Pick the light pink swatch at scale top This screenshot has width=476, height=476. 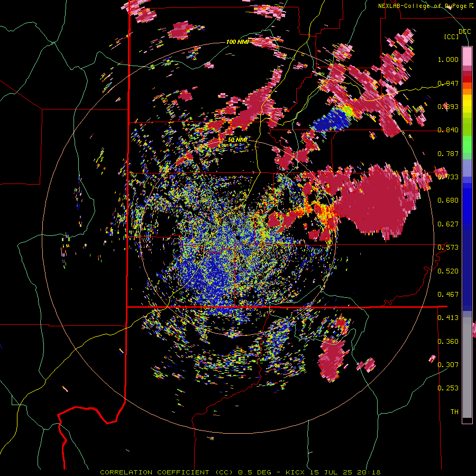467,56
